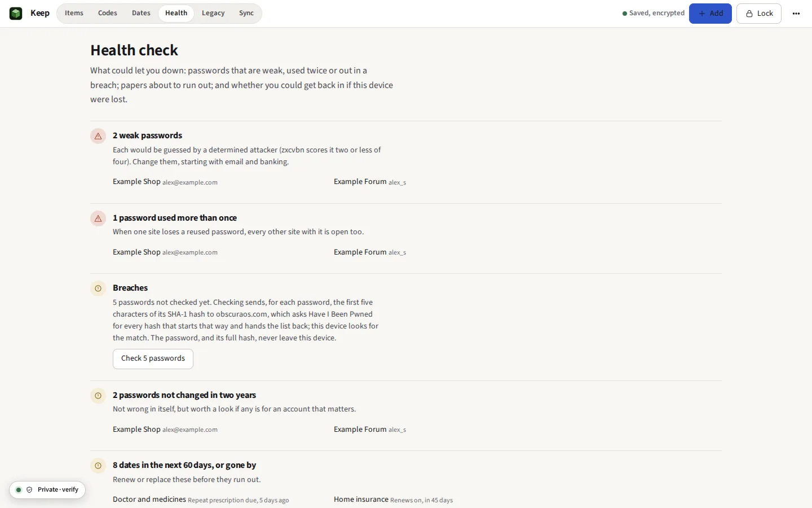812x508 pixels.
Task: Click the Breaches heading text
Action: [x=130, y=288]
